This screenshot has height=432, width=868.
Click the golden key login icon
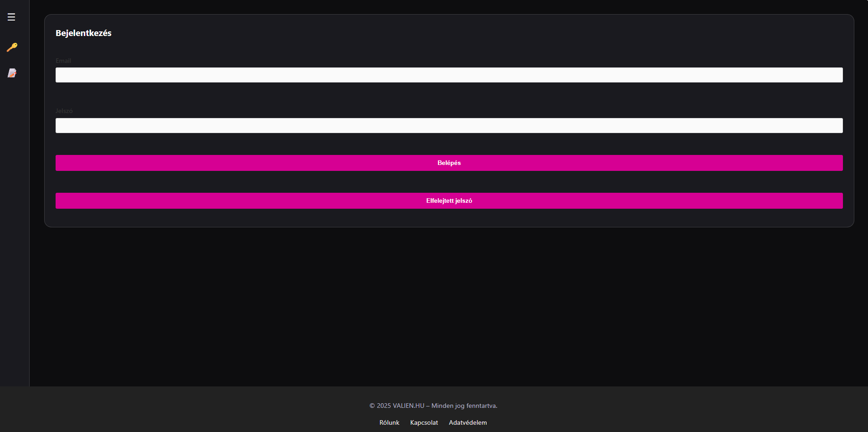(12, 47)
